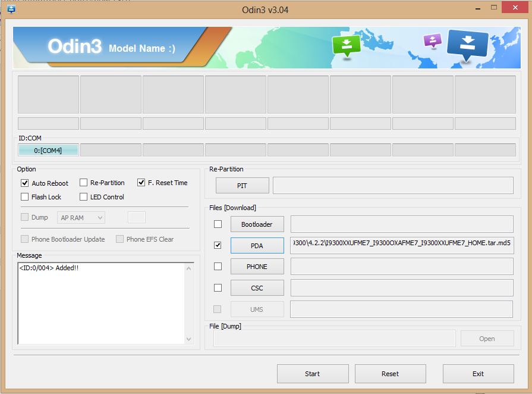Click the Odin3 app icon in title bar
Image resolution: width=532 pixels, height=394 pixels.
click(11, 9)
